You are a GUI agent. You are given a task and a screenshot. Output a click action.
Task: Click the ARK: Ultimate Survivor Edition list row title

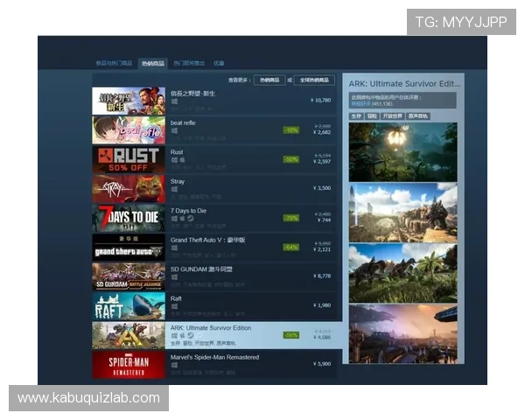point(211,328)
